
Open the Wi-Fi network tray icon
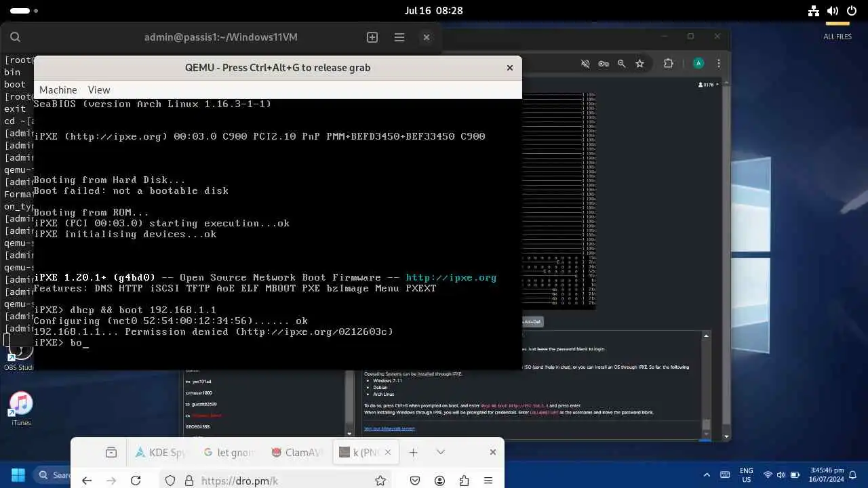coord(768,475)
